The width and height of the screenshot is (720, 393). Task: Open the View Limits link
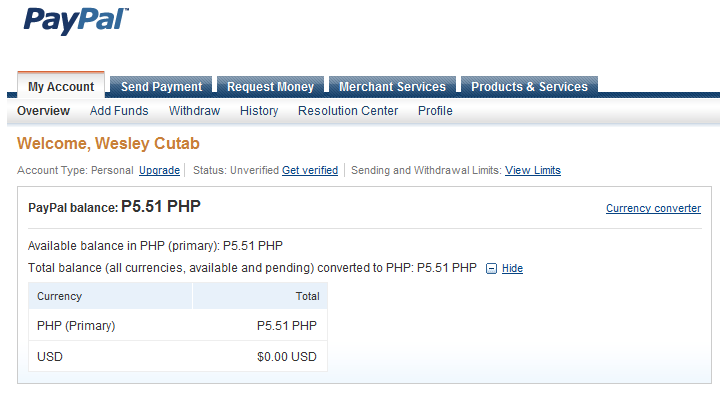[533, 170]
